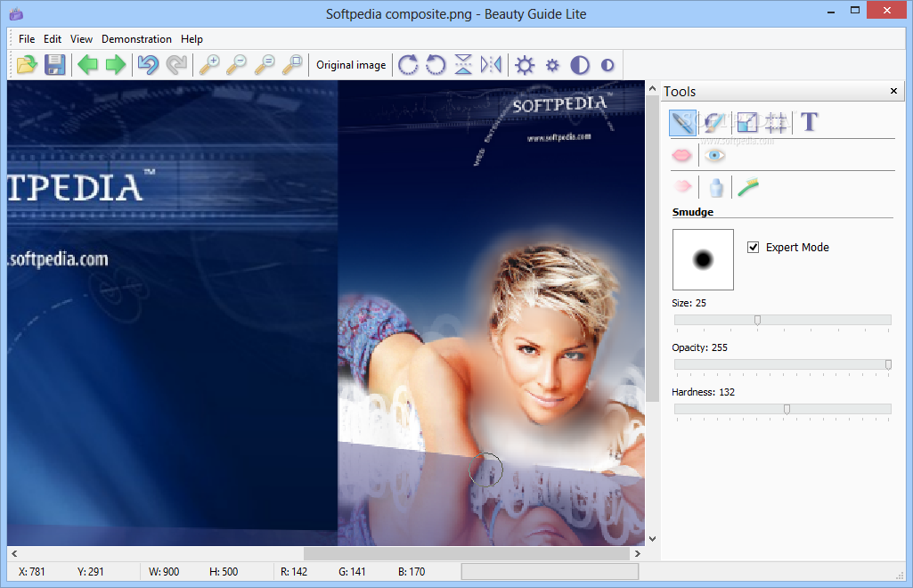Image resolution: width=913 pixels, height=588 pixels.
Task: Click the vertical scrollbar up arrow
Action: pyautogui.click(x=652, y=88)
